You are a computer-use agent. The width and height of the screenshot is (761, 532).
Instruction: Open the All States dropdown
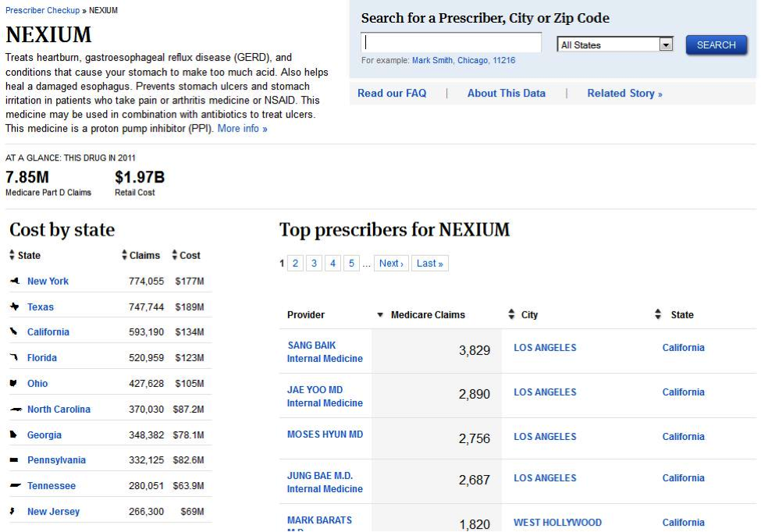[x=615, y=44]
